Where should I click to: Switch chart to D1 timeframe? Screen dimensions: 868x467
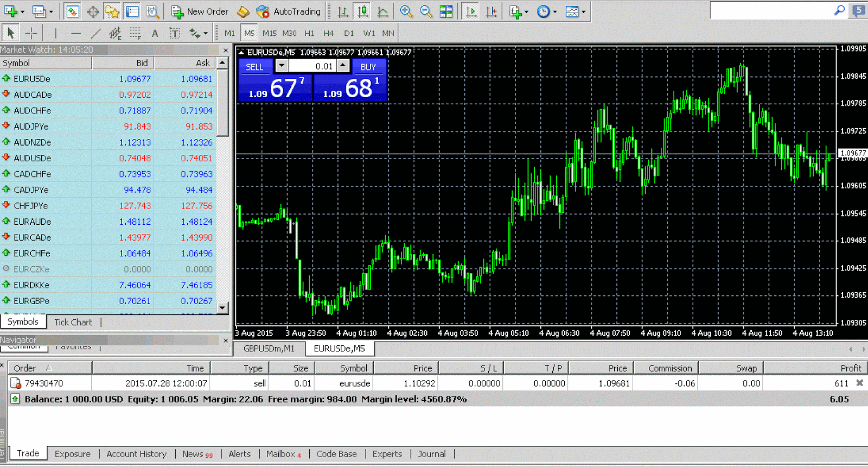[x=349, y=33]
